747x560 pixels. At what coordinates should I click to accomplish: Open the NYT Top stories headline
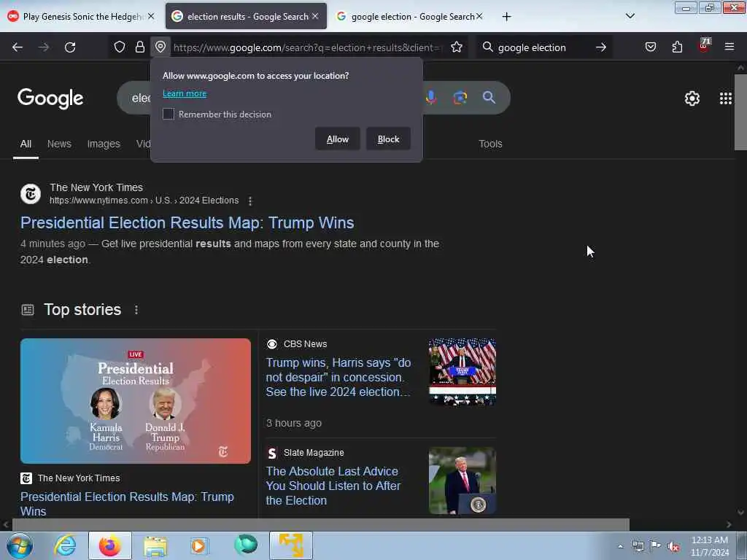(x=127, y=504)
